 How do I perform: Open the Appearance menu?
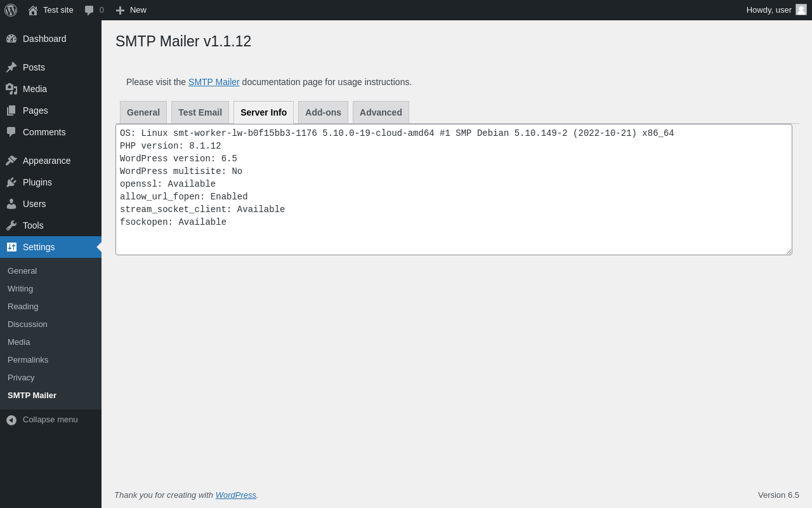(51, 161)
